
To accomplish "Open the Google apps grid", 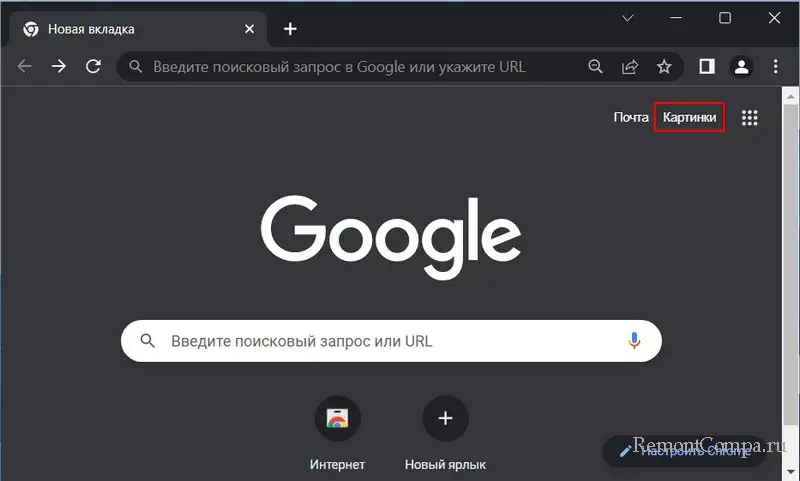I will tap(750, 118).
